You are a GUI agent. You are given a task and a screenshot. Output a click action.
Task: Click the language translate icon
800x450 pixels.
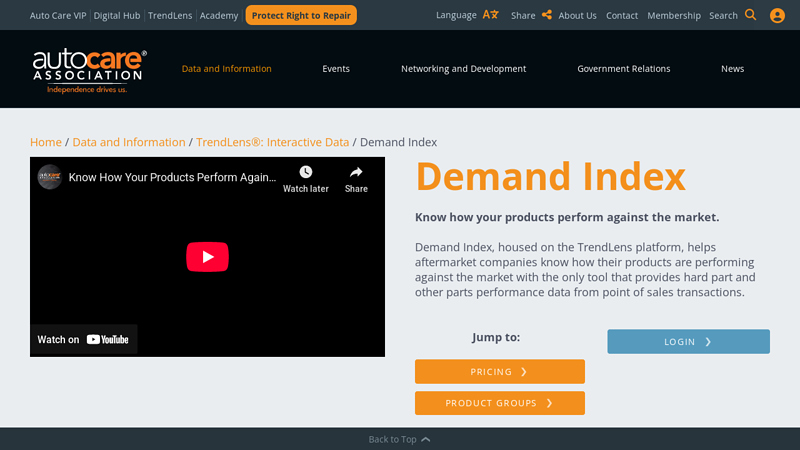click(x=490, y=15)
